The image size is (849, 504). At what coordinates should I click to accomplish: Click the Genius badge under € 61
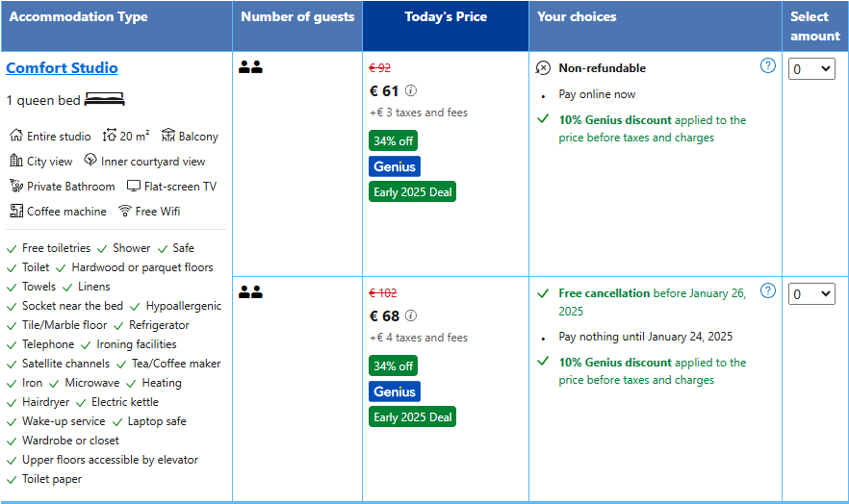[x=395, y=166]
